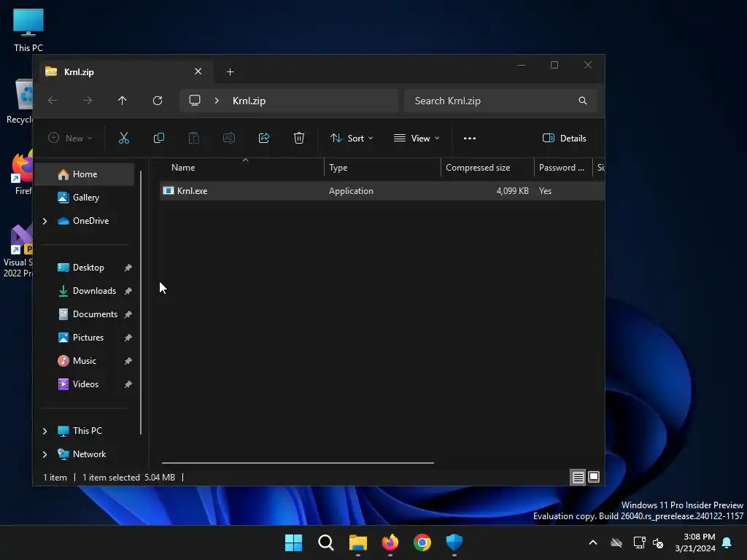Click Krnl.zip in address bar
The image size is (747, 560).
[x=249, y=101]
